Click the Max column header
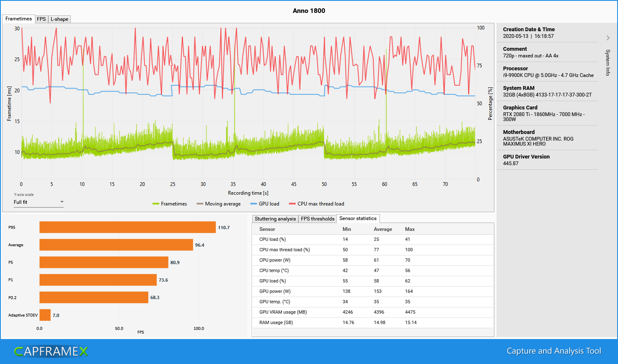The height and width of the screenshot is (364, 618). tap(410, 229)
